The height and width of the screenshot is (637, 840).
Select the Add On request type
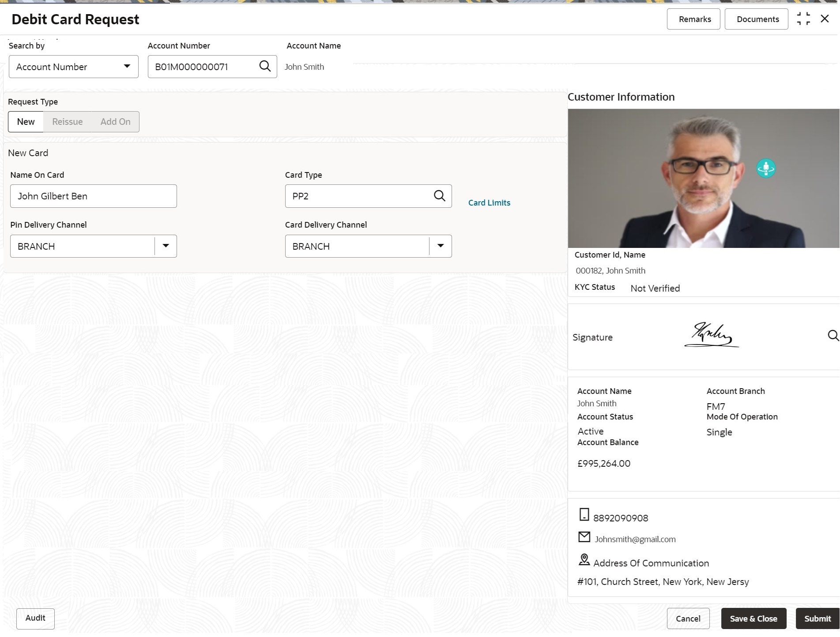pos(115,122)
